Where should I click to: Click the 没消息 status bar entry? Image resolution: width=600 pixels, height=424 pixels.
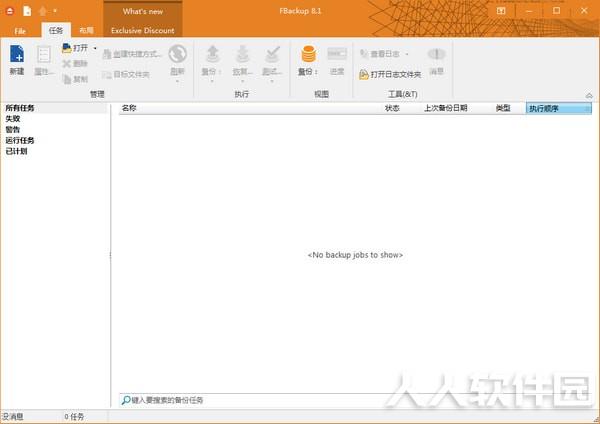pos(13,417)
